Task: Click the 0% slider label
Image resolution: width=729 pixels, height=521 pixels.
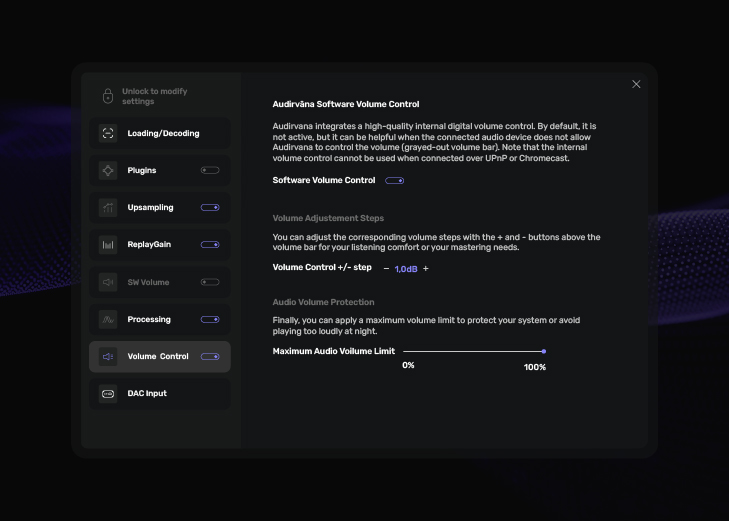Action: click(408, 365)
